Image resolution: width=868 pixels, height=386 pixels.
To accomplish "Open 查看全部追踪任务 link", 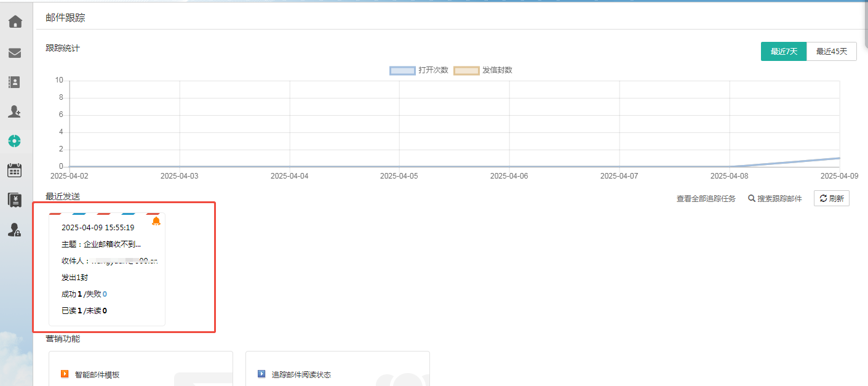I will (x=706, y=199).
